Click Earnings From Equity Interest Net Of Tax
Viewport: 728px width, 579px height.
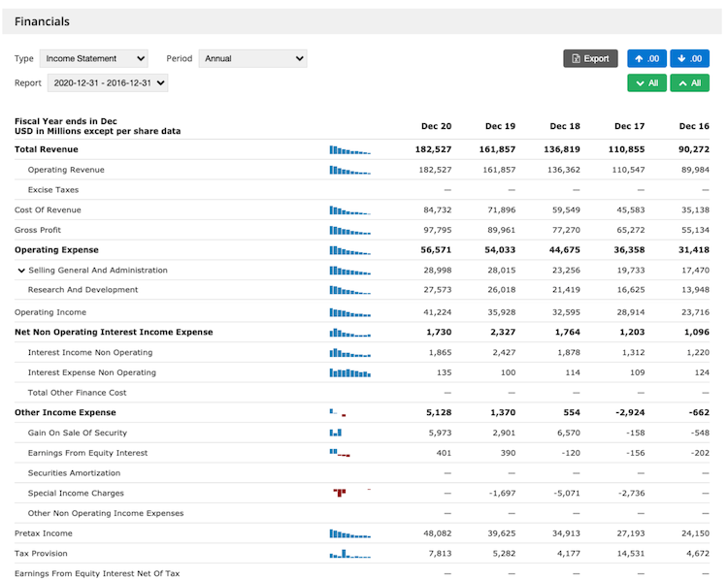[x=97, y=573]
